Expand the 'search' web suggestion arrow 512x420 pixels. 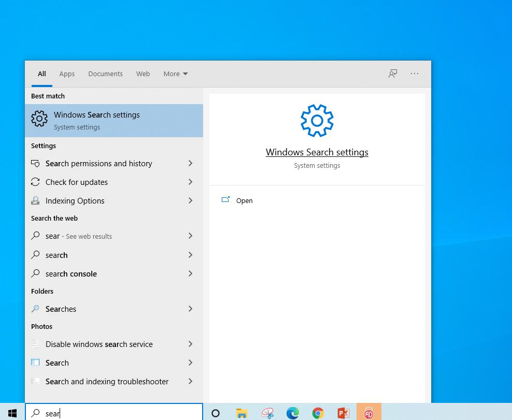coord(190,255)
